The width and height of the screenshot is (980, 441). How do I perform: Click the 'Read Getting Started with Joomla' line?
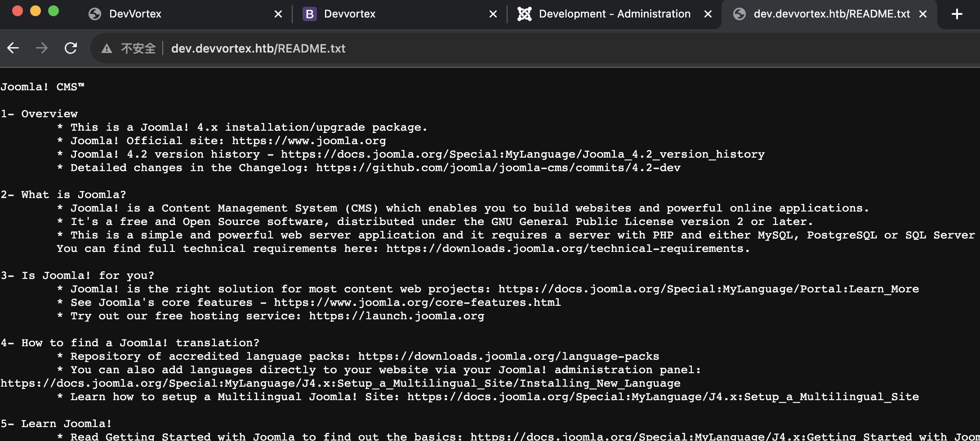[x=518, y=436]
